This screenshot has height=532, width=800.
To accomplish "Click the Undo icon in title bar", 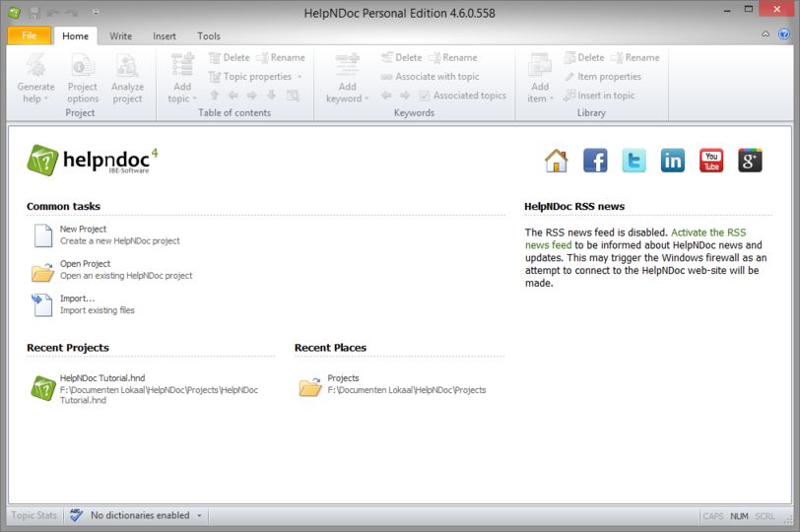I will coord(53,12).
